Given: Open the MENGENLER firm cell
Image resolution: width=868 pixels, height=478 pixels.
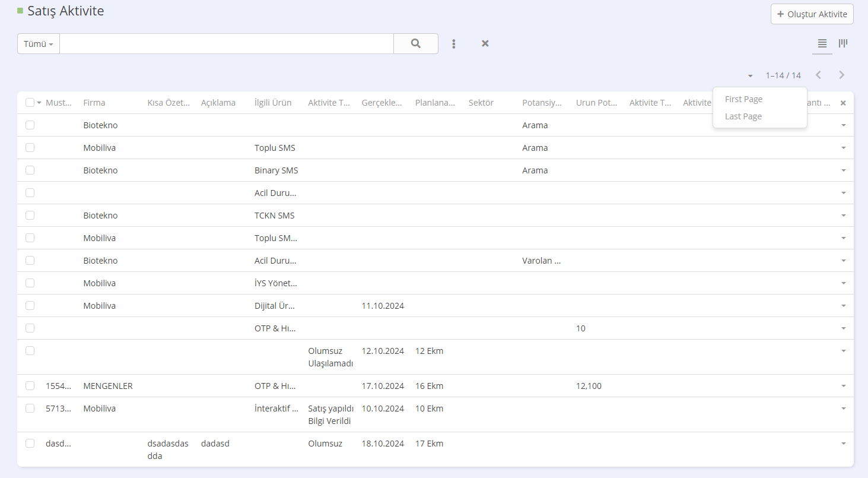Looking at the screenshot, I should [x=108, y=386].
